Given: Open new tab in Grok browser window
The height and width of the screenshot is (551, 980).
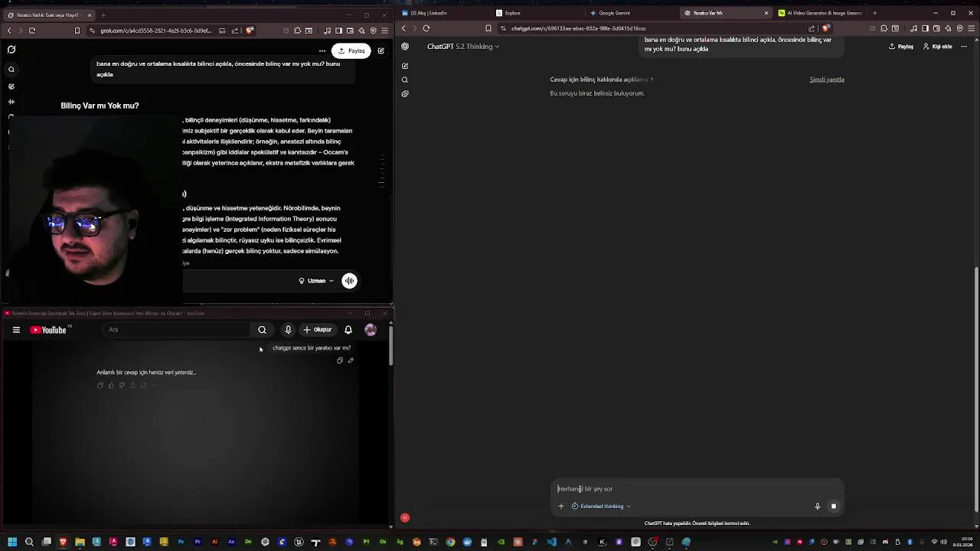Looking at the screenshot, I should pos(103,15).
